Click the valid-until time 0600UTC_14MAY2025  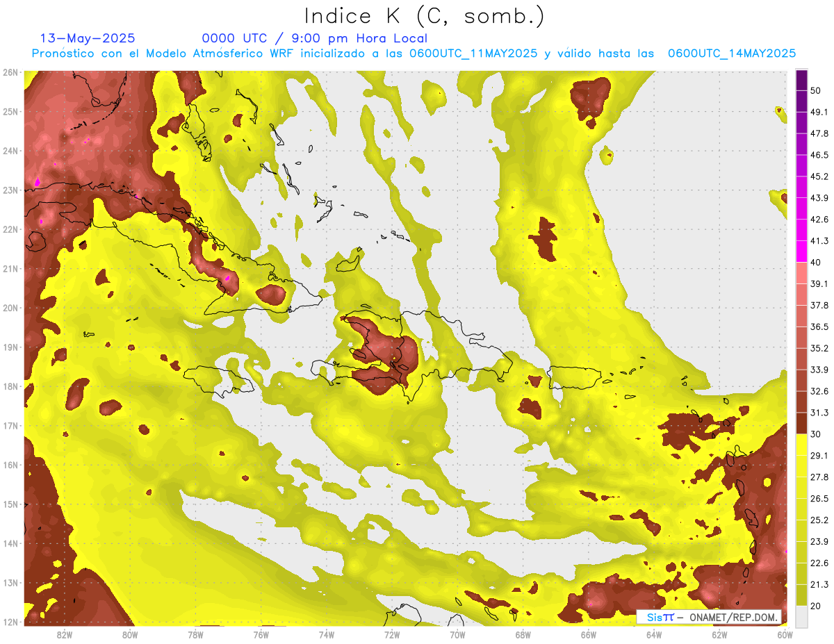click(732, 53)
